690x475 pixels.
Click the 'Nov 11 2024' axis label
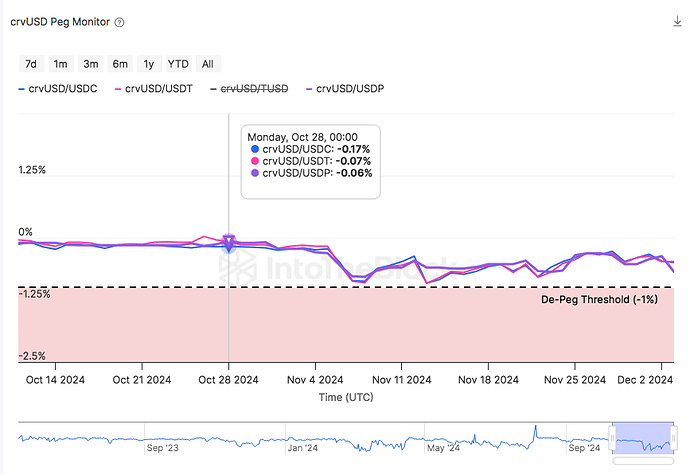tap(402, 380)
